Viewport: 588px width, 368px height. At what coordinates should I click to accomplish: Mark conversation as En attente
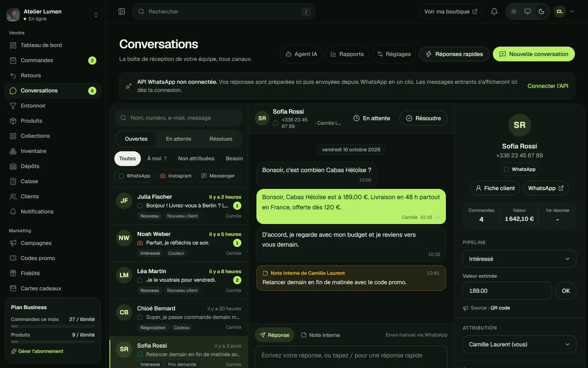pos(372,118)
